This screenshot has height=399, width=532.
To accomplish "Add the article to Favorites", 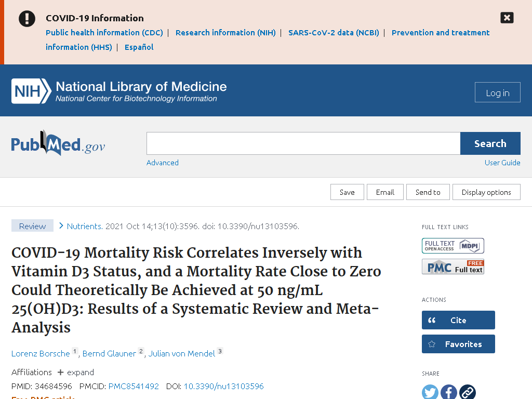I will (458, 344).
